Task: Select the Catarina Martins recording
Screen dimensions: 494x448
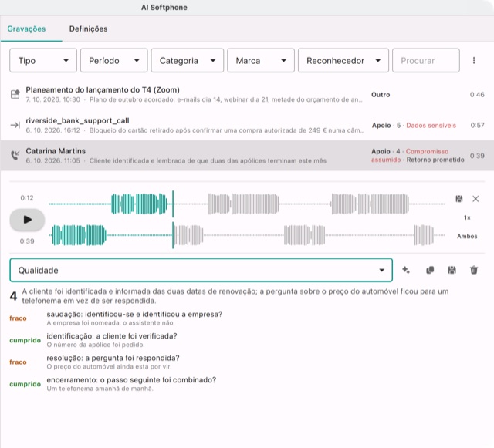Action: tap(247, 156)
